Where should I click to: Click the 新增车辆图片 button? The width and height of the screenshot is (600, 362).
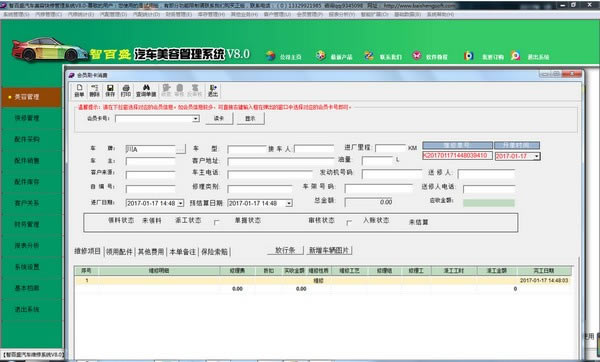[329, 250]
